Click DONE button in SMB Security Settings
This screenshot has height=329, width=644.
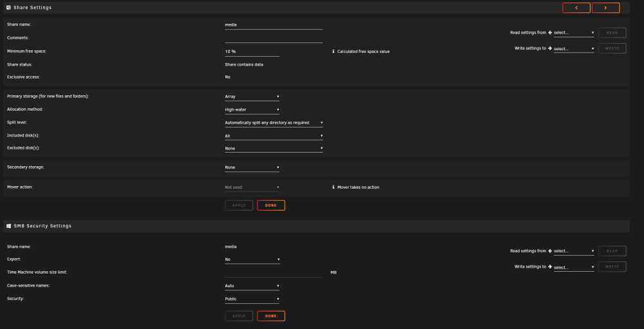271,316
